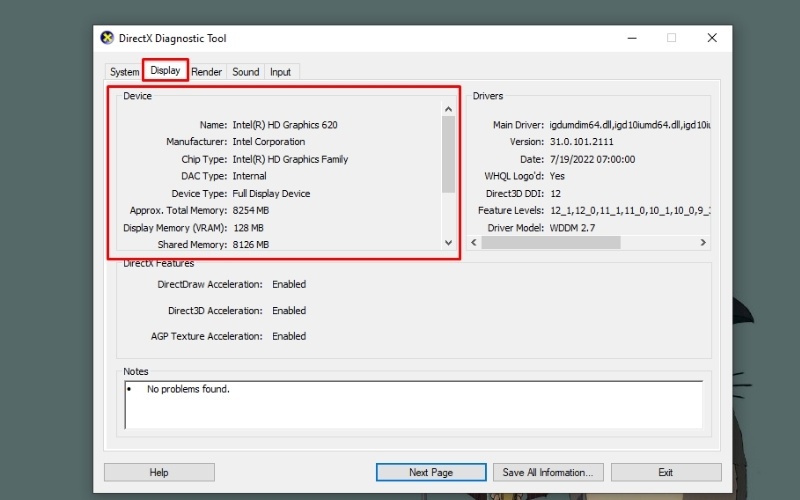Minimize the DirectX Diagnostic Tool window

pos(630,38)
